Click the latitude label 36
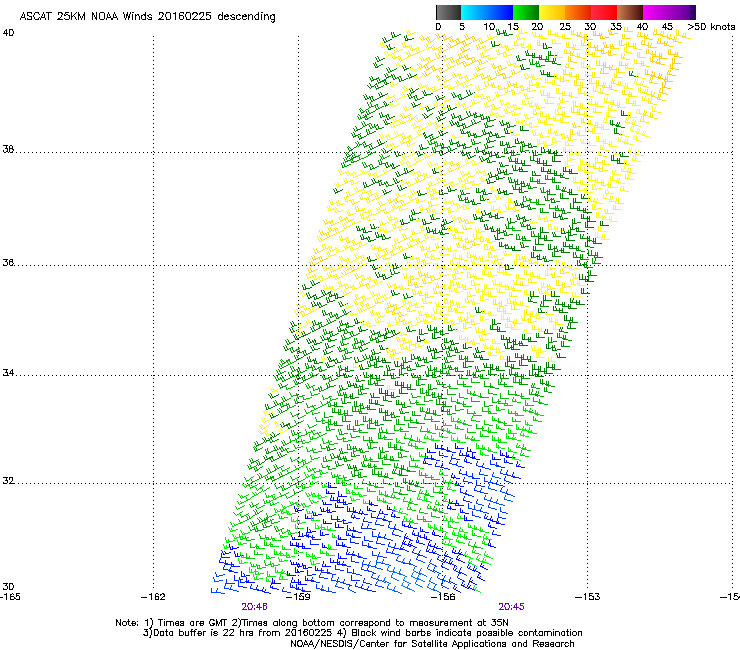This screenshot has width=740, height=650. [x=8, y=262]
